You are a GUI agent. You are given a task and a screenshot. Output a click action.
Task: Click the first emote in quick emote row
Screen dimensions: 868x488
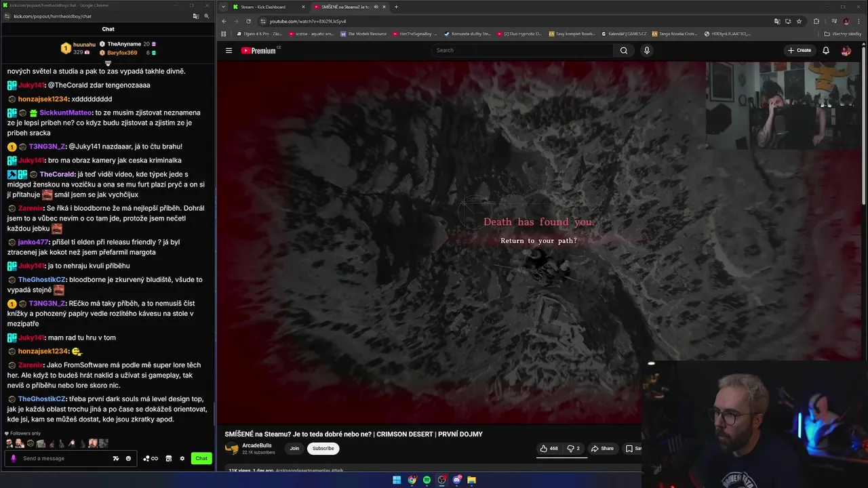point(9,443)
